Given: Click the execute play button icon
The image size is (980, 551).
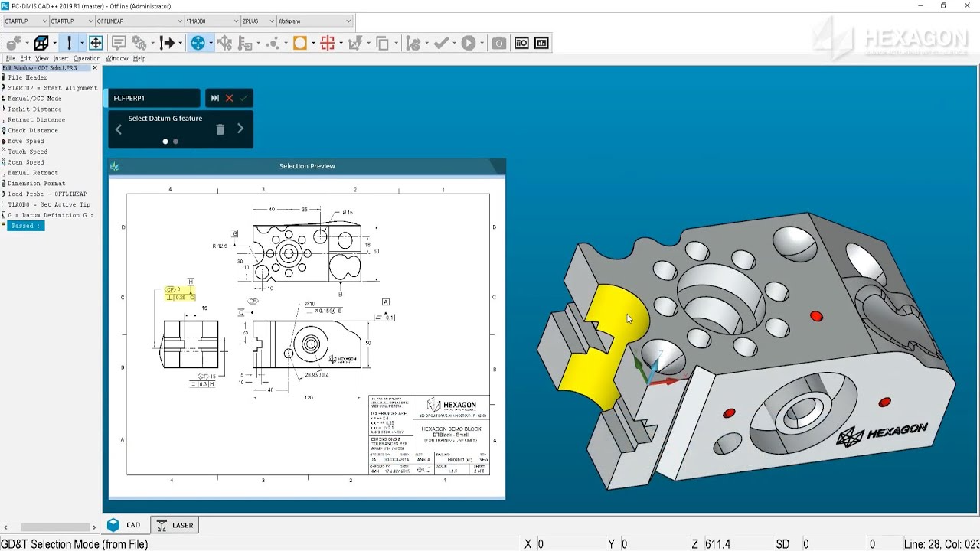Looking at the screenshot, I should 469,43.
